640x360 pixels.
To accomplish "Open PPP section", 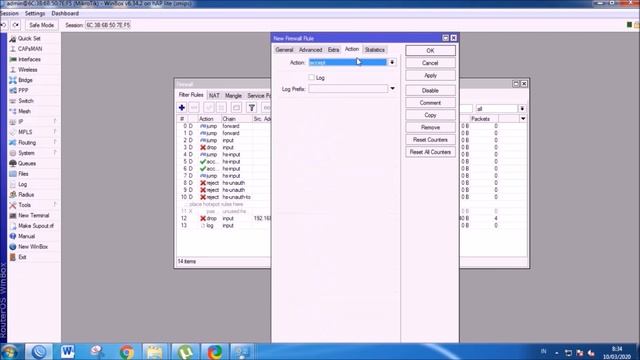I will click(23, 90).
